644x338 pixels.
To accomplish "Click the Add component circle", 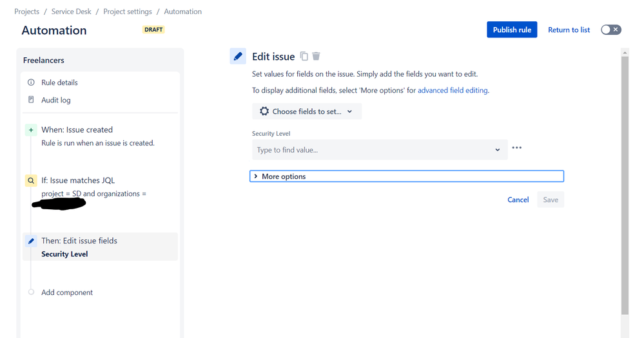I will click(x=31, y=292).
